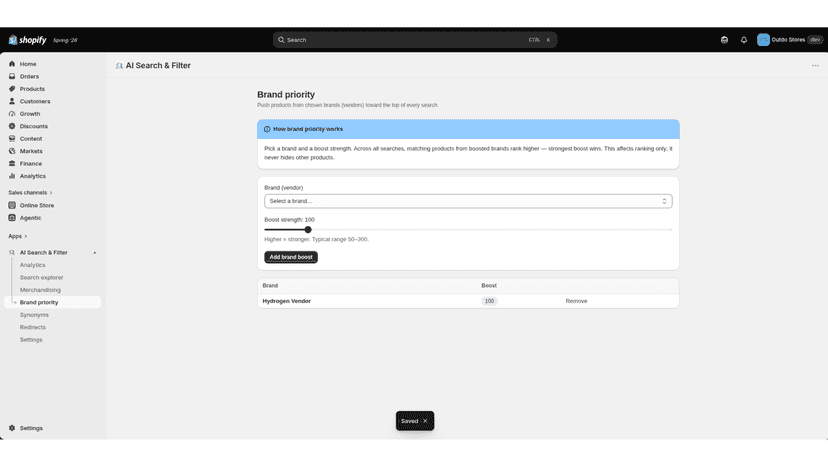Dismiss the Saved toast
The height and width of the screenshot is (466, 828).
pyautogui.click(x=425, y=421)
